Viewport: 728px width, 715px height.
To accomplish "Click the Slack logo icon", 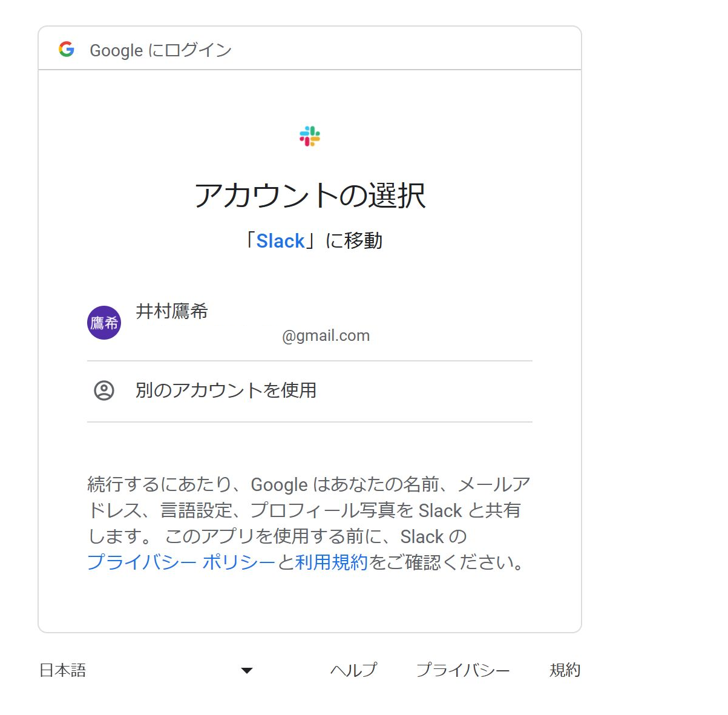I will pyautogui.click(x=309, y=136).
